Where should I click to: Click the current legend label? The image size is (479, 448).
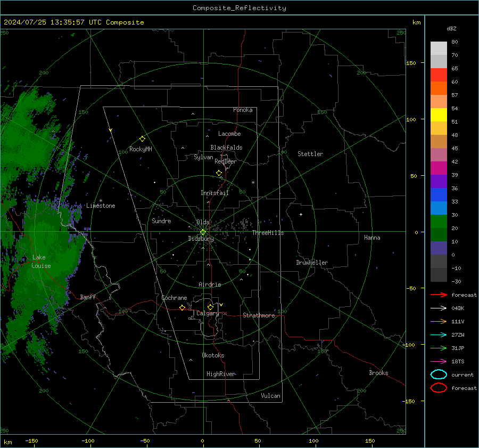click(463, 374)
